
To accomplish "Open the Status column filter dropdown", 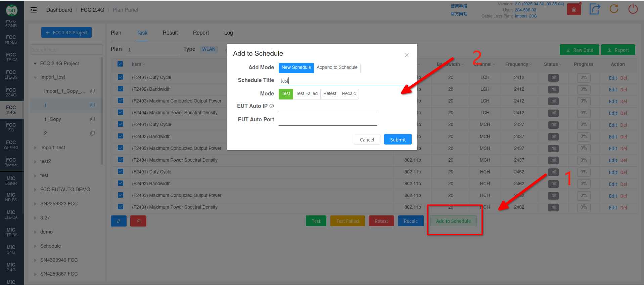I will (x=560, y=65).
